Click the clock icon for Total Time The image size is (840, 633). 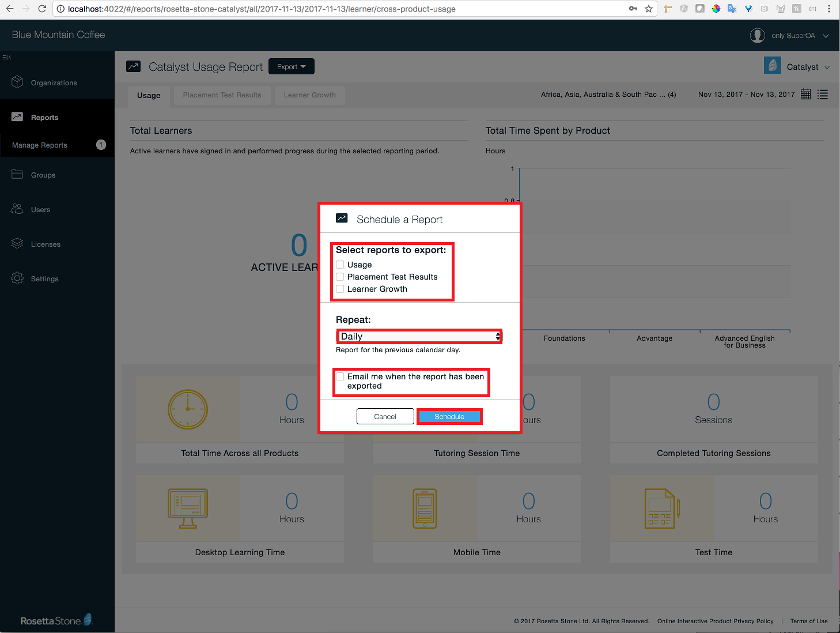pos(188,409)
